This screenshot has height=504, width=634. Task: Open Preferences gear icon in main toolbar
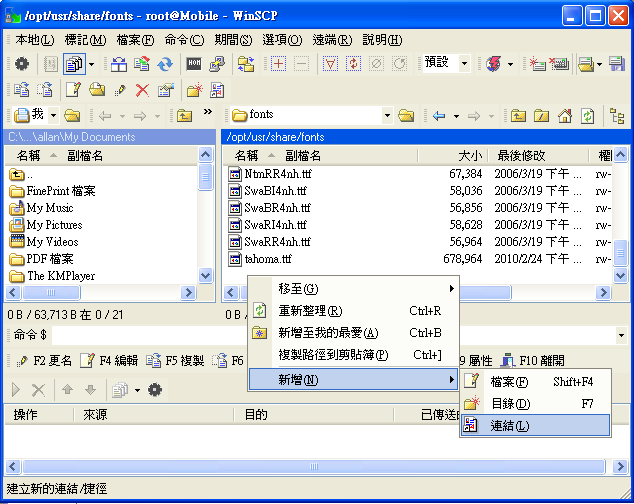click(22, 64)
